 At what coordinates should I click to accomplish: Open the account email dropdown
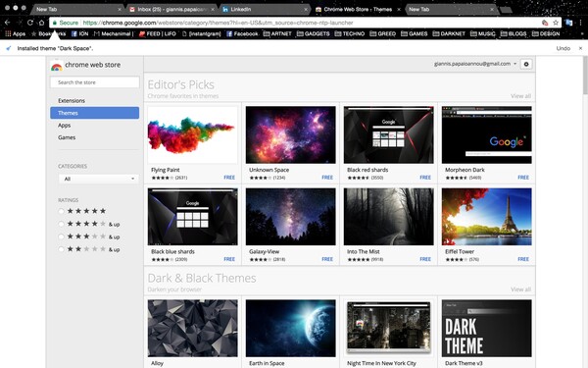point(475,64)
